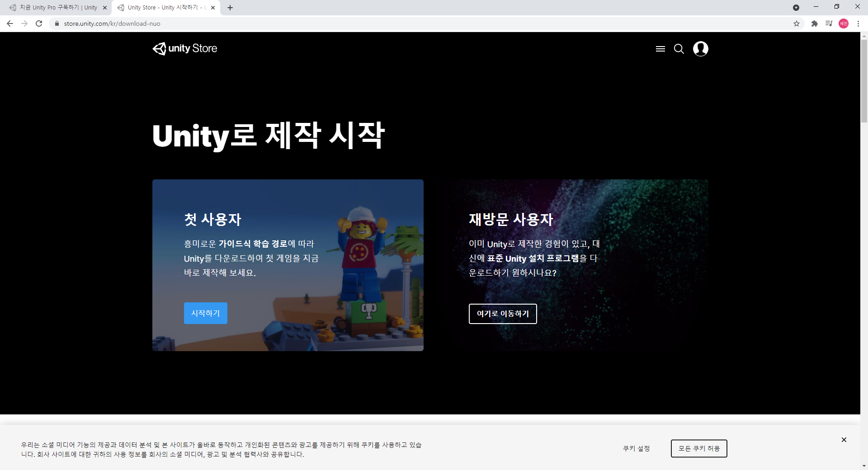View site info via padlock icon
The height and width of the screenshot is (470, 868).
(x=57, y=23)
